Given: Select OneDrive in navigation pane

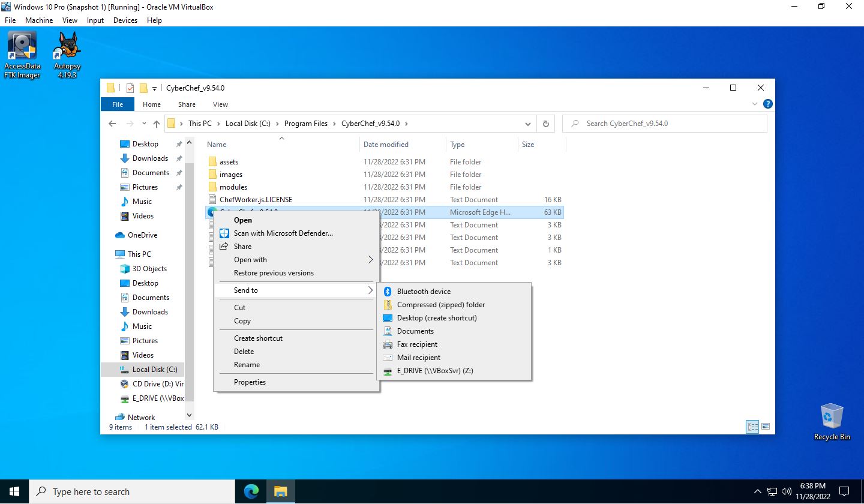Looking at the screenshot, I should (142, 235).
